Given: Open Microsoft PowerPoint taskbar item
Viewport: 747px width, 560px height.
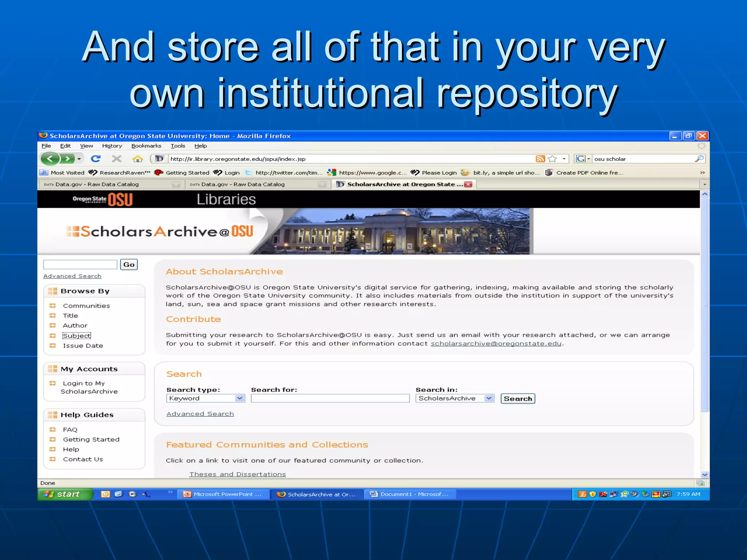Looking at the screenshot, I should pos(223,494).
